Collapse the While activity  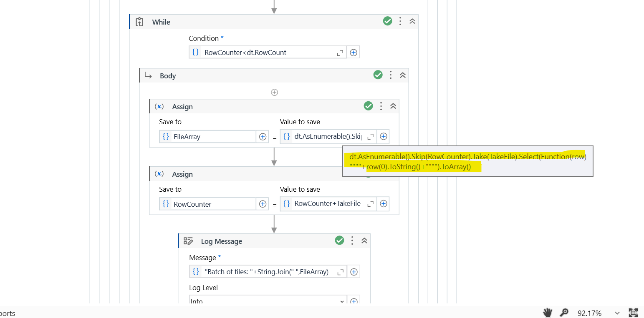tap(412, 22)
